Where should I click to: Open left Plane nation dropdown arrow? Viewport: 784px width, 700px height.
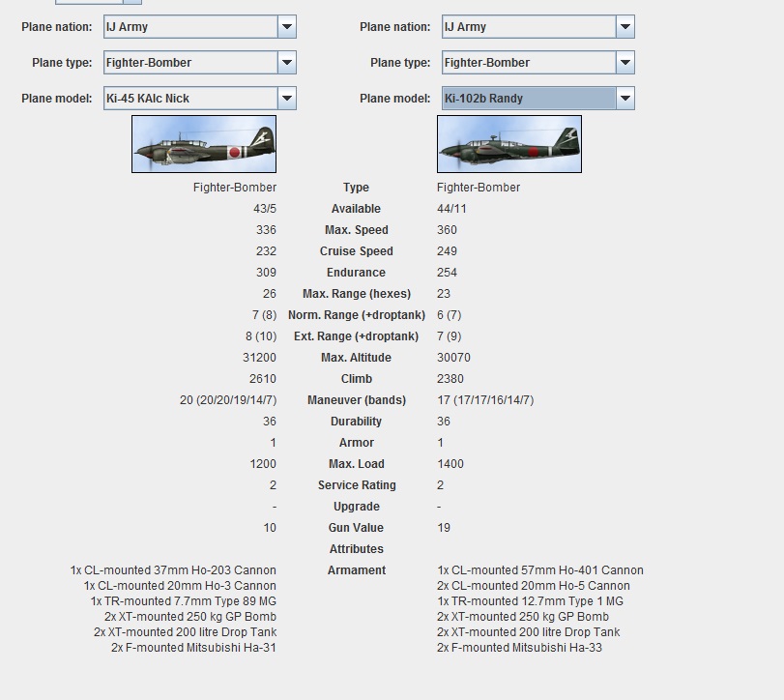pyautogui.click(x=287, y=26)
